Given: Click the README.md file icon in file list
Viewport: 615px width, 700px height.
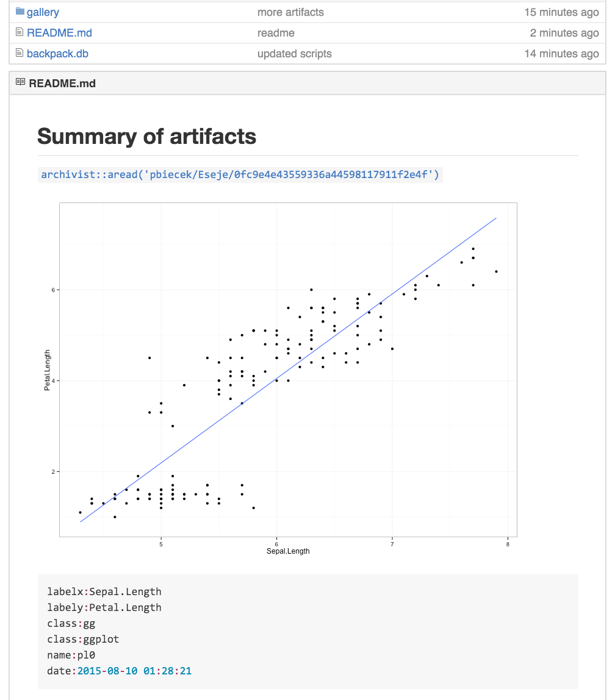Looking at the screenshot, I should 20,33.
